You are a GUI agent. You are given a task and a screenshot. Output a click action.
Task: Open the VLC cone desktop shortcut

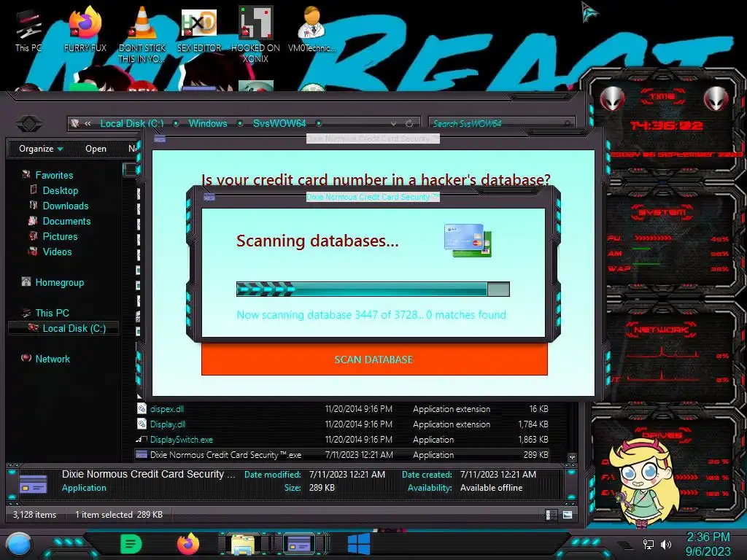[142, 34]
